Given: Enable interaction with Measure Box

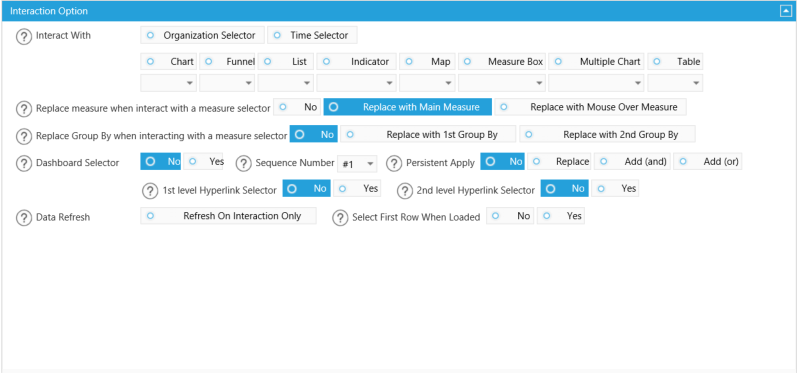Looking at the screenshot, I should [x=502, y=62].
